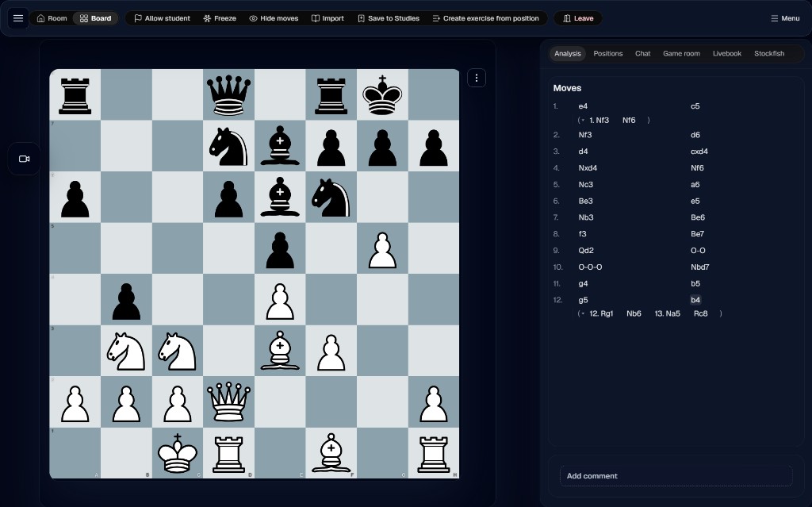
Task: Click the camera video icon
Action: click(25, 159)
